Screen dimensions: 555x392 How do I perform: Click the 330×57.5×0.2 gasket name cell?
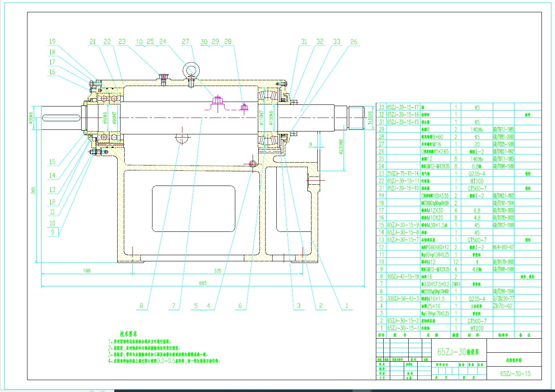tap(435, 284)
